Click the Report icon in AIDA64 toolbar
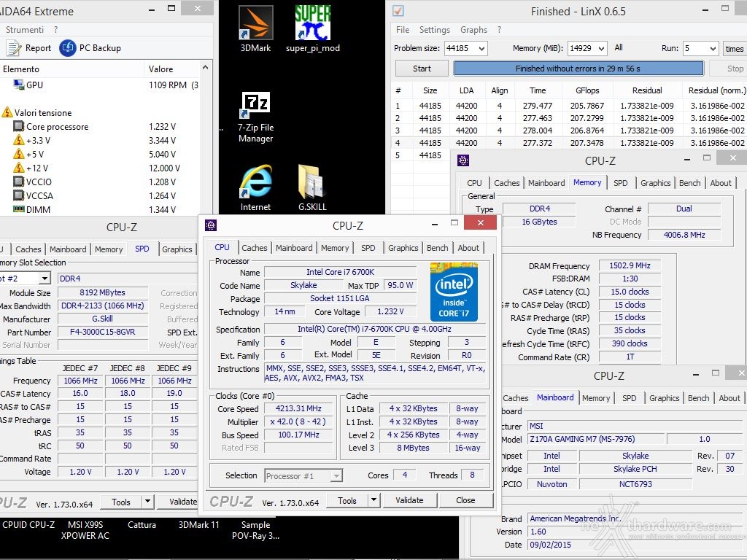Screen dimensions: 747x560 coord(13,48)
